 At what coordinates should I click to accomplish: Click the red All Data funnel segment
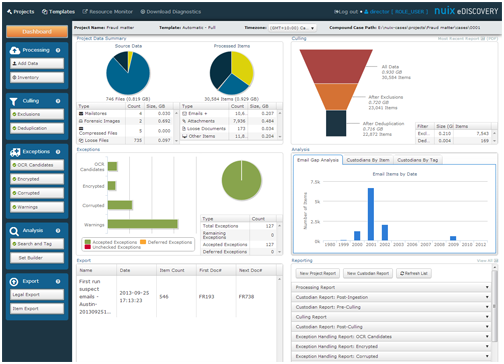click(336, 66)
